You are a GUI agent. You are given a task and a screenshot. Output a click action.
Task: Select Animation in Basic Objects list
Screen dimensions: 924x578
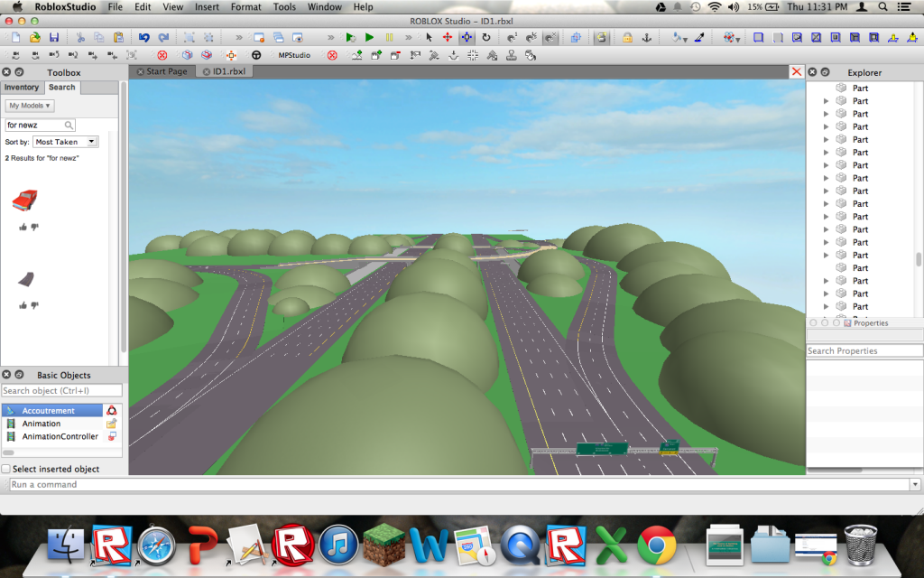click(52, 424)
